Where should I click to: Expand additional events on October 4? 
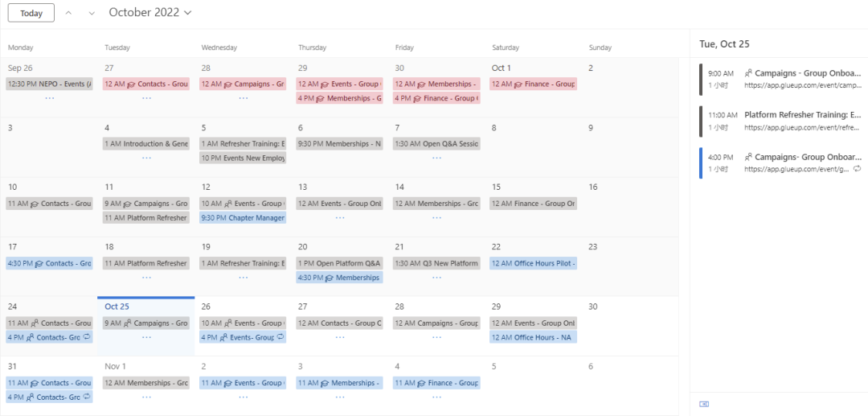tap(146, 158)
